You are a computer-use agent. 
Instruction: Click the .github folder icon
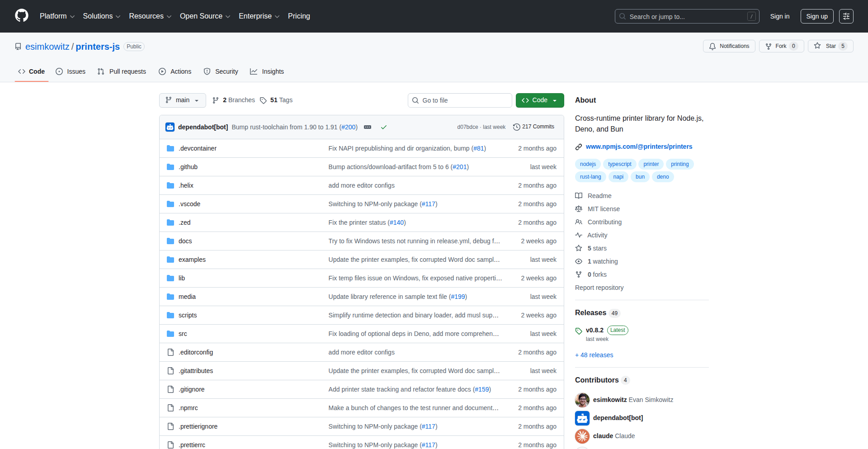(170, 167)
